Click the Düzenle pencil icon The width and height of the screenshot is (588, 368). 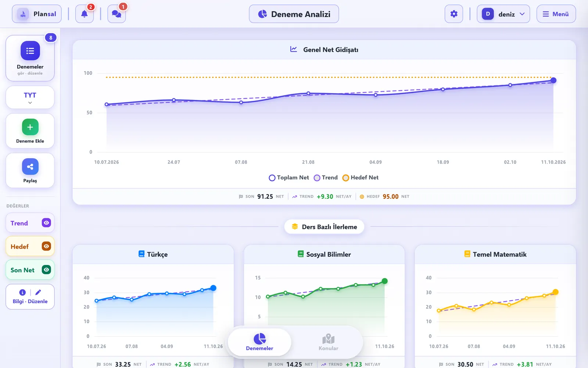coord(38,293)
